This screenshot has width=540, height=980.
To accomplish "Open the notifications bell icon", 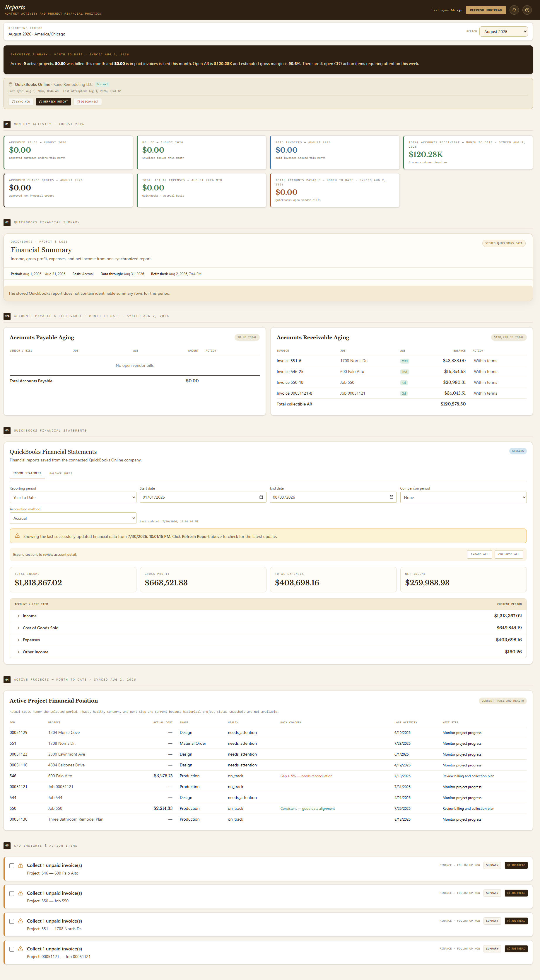I will (514, 10).
